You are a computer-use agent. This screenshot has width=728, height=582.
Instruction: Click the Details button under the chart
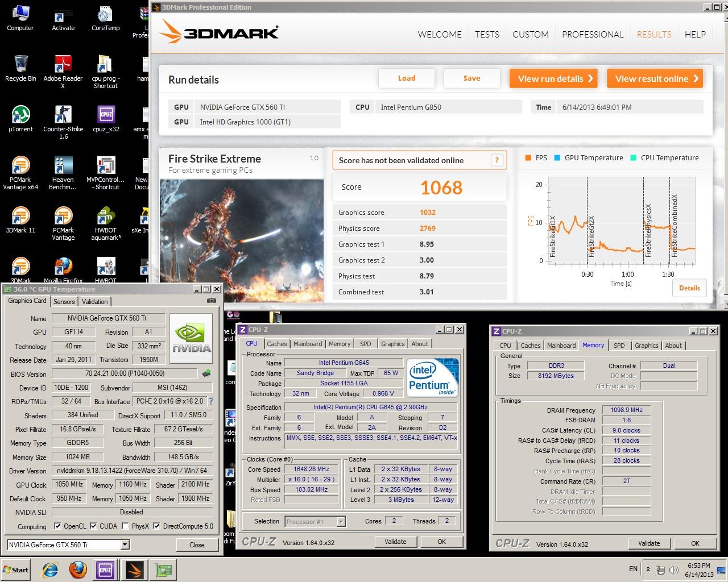pos(689,288)
